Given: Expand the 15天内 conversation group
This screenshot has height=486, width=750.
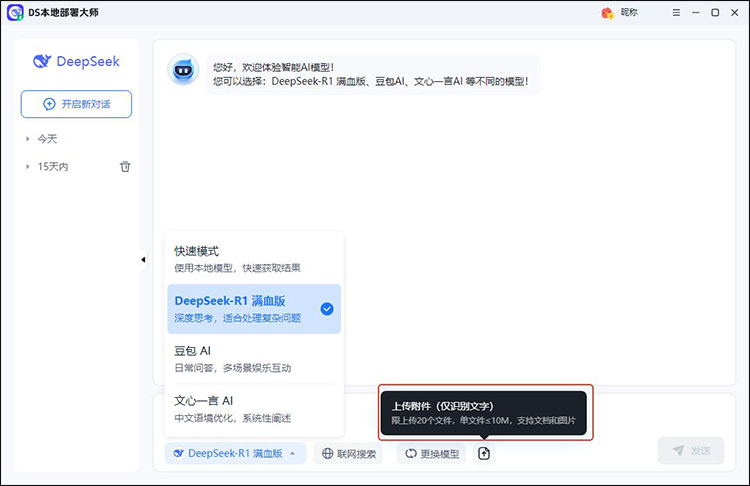Looking at the screenshot, I should (52, 167).
